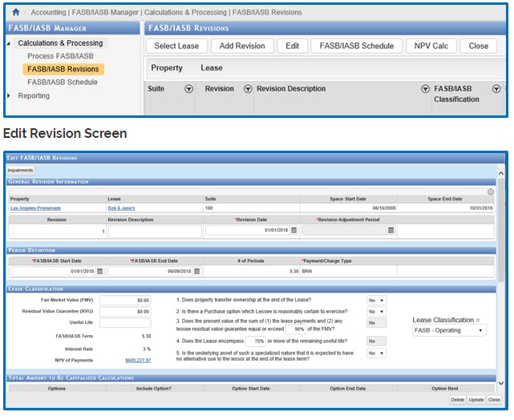Collapse the Calculations & Processing tree node
This screenshot has height=420, width=514.
pos(10,43)
